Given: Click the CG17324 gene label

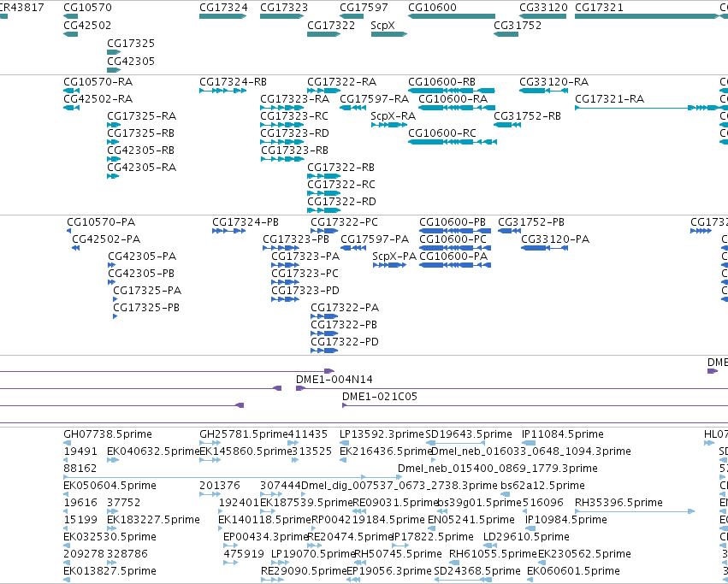Looking at the screenshot, I should [x=223, y=8].
